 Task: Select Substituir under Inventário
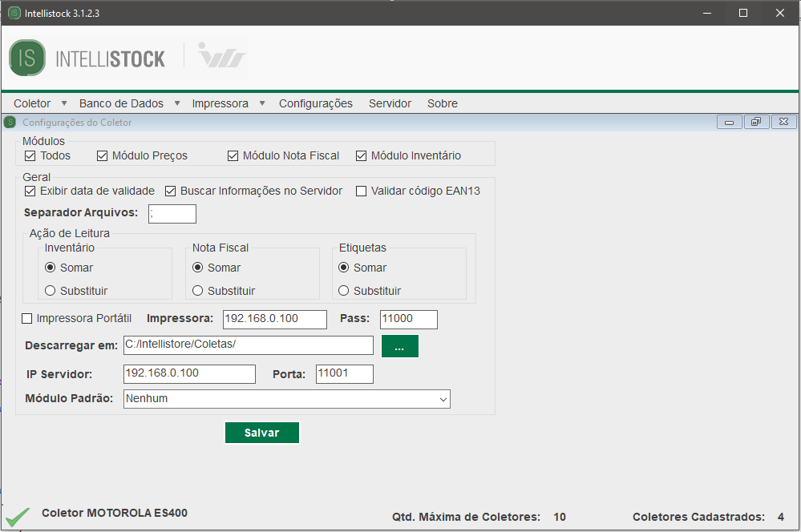(x=51, y=291)
